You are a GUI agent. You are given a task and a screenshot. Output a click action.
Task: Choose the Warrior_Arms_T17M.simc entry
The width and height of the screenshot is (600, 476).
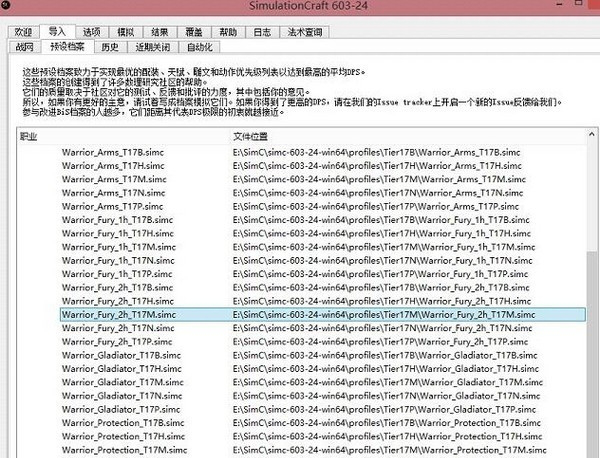(114, 179)
